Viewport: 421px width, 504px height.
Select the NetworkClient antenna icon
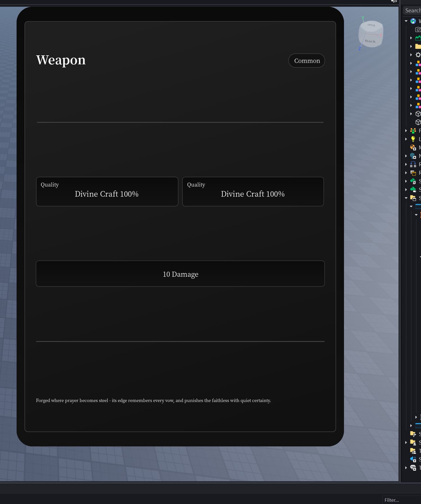(x=413, y=156)
